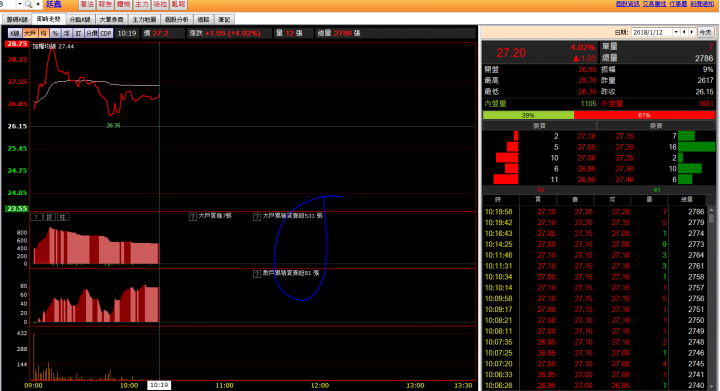Image resolution: width=720 pixels, height=391 pixels.
Task: Click the trade list vertical scrollbar
Action: pos(711,298)
